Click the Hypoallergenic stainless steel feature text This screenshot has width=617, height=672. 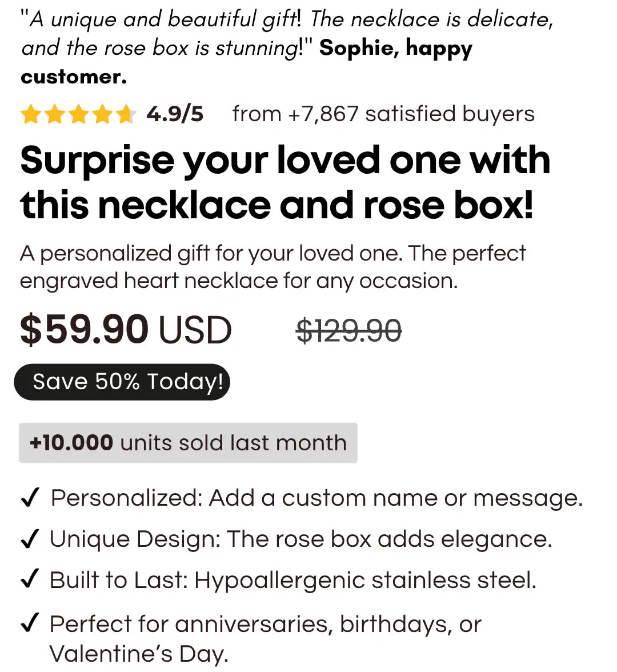365,580
